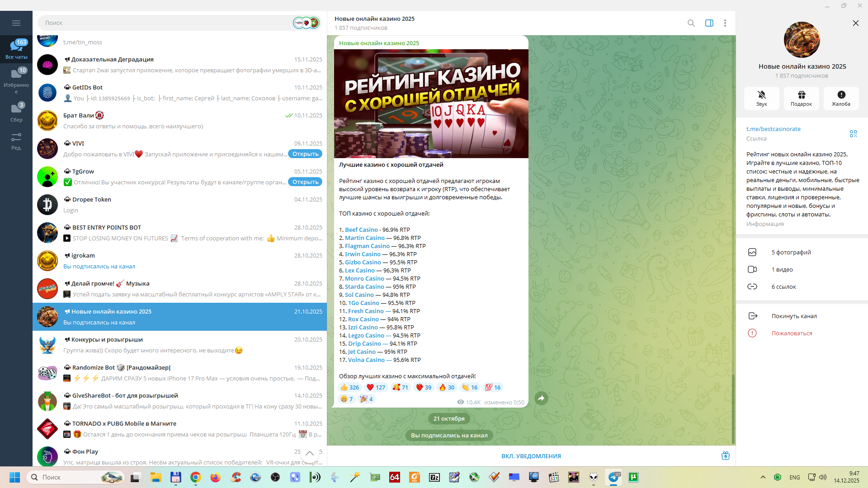
Task: Enable notifications with ВКЛ. УВЕДОМЛЕНИЯ
Action: tap(531, 456)
